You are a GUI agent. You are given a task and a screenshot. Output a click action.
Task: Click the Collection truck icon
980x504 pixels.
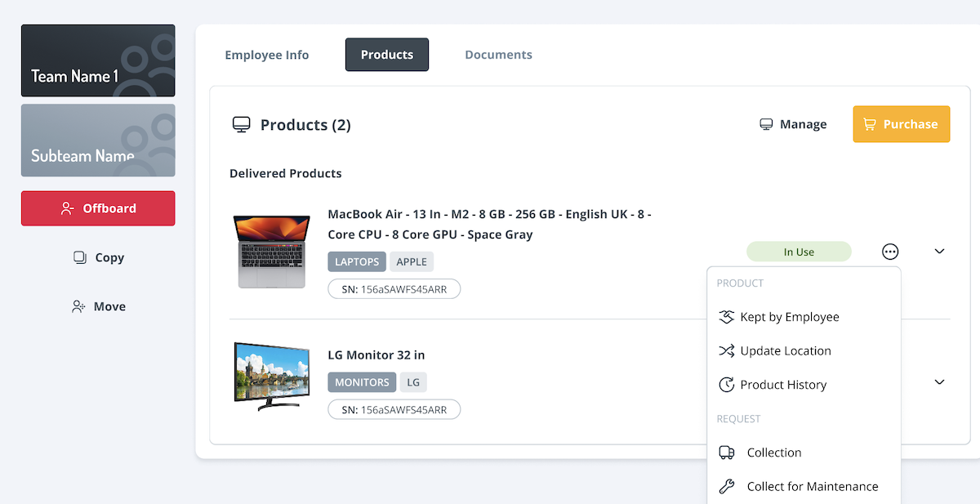(726, 453)
